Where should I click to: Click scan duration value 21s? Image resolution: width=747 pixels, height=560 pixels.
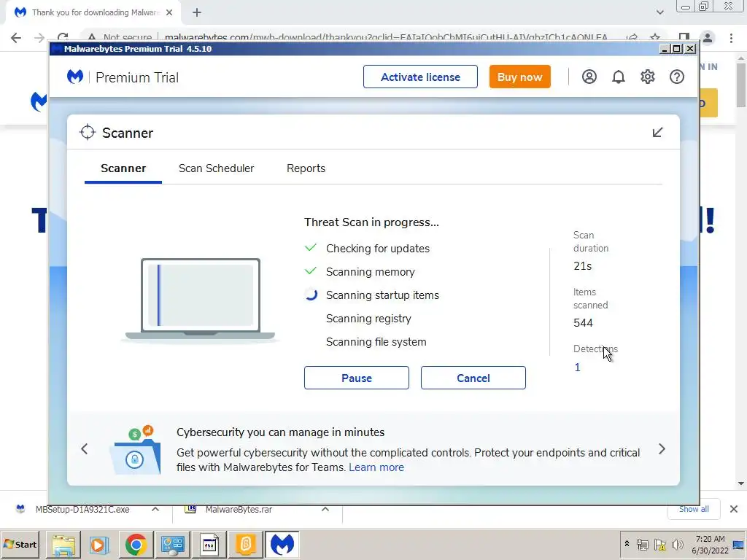[582, 266]
